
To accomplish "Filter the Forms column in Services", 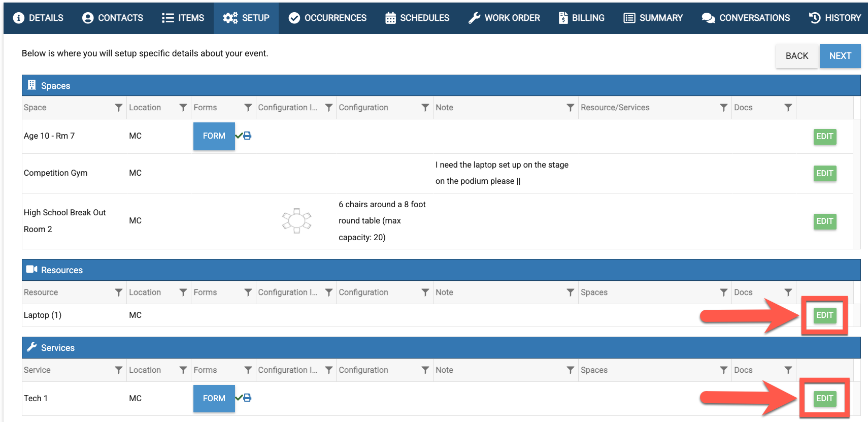I will [248, 370].
